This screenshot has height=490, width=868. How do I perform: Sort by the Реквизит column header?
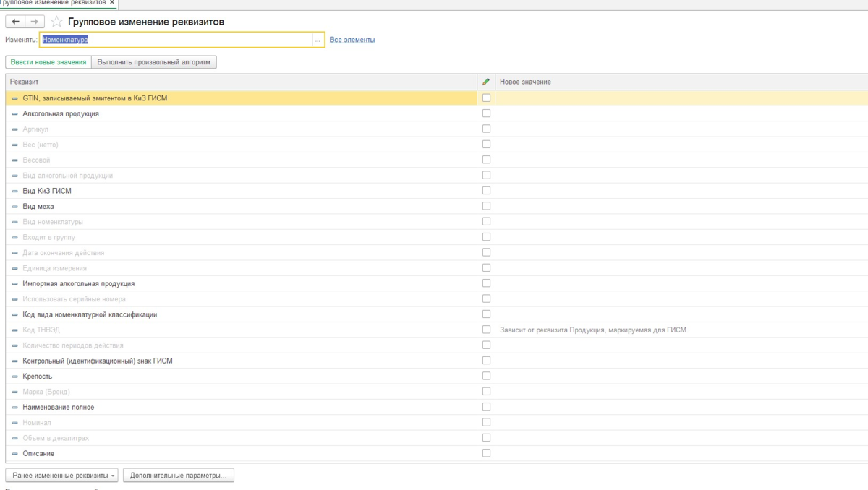click(242, 82)
